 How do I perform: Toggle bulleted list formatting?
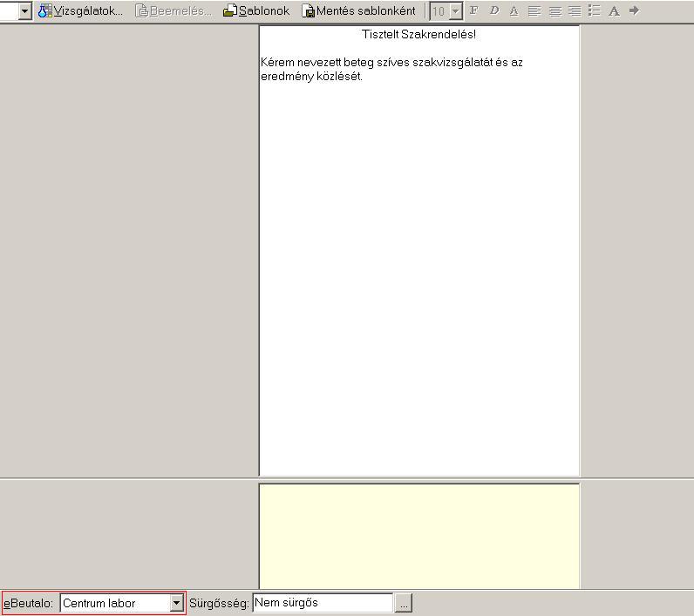(595, 10)
